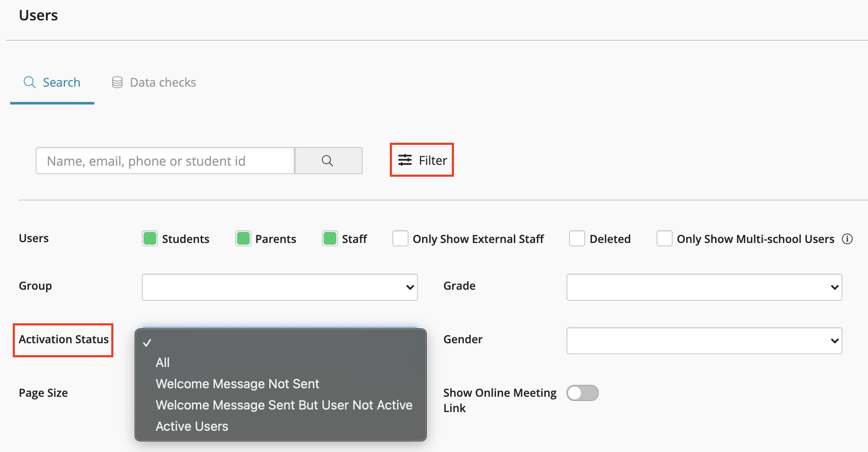Enable Only Show External Staff checkbox
The height and width of the screenshot is (452, 868).
coord(400,238)
